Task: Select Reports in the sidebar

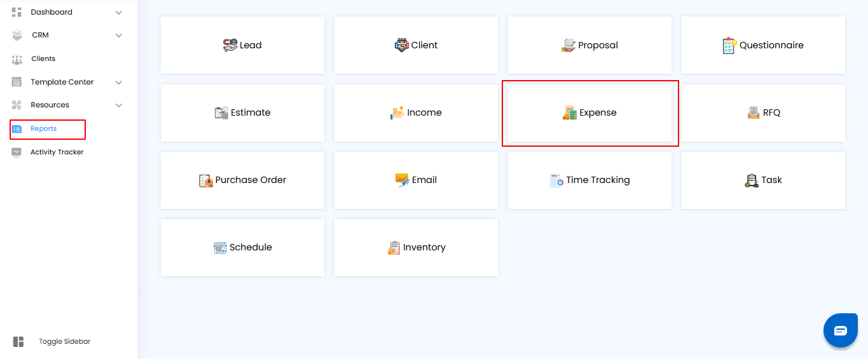Action: click(x=43, y=129)
